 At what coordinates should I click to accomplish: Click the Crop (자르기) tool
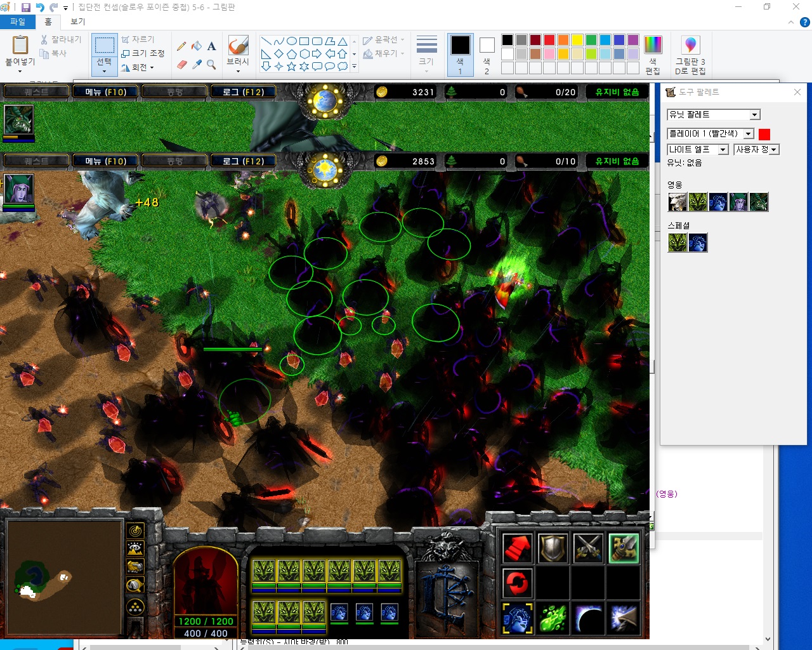click(138, 39)
